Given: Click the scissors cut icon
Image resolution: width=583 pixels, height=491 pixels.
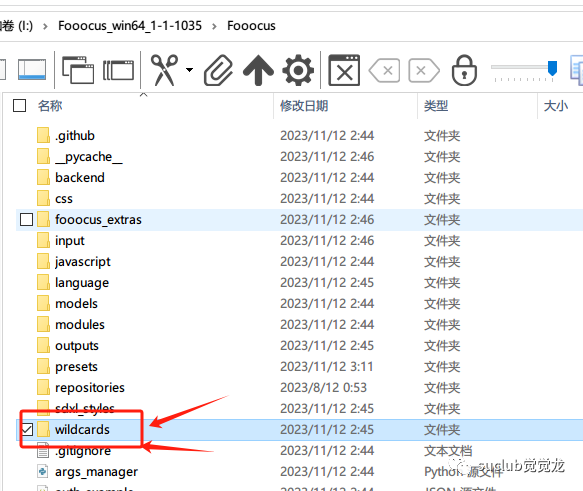Looking at the screenshot, I should tap(164, 70).
